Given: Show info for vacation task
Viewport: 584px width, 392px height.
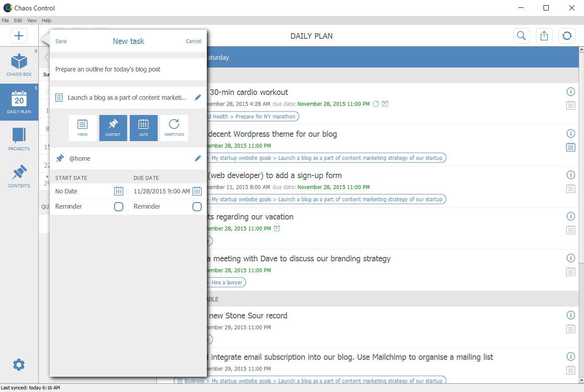Looking at the screenshot, I should 570,216.
